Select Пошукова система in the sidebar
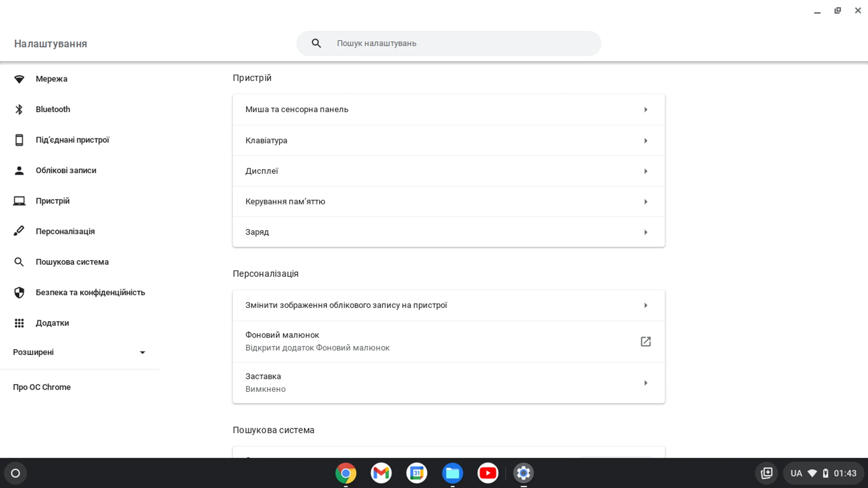 coord(72,261)
